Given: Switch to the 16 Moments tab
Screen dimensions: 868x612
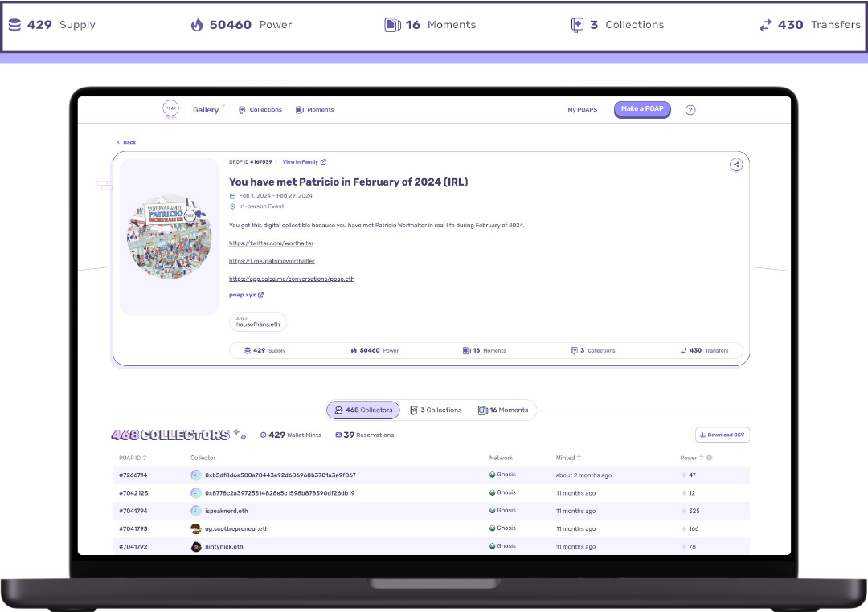Looking at the screenshot, I should tap(503, 410).
